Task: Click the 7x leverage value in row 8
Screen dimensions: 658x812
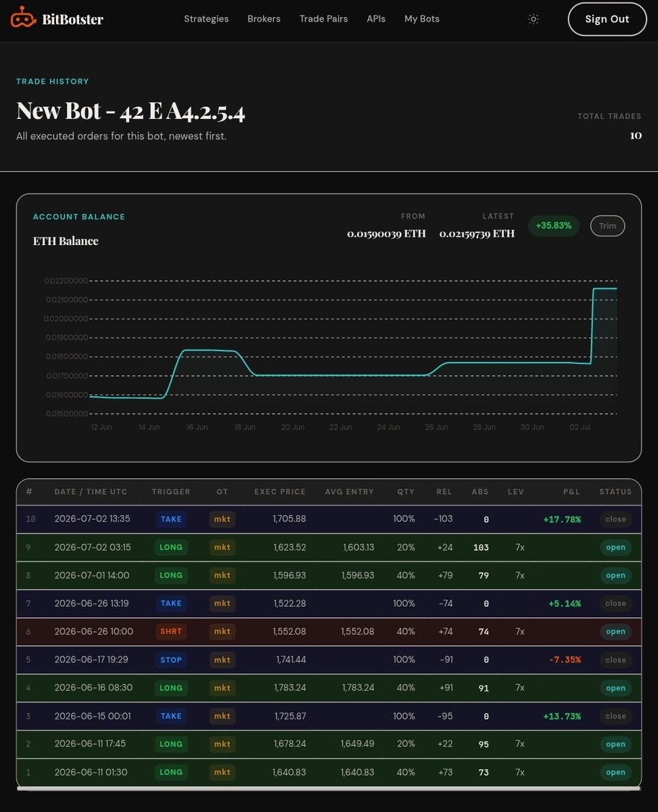Action: [520, 575]
